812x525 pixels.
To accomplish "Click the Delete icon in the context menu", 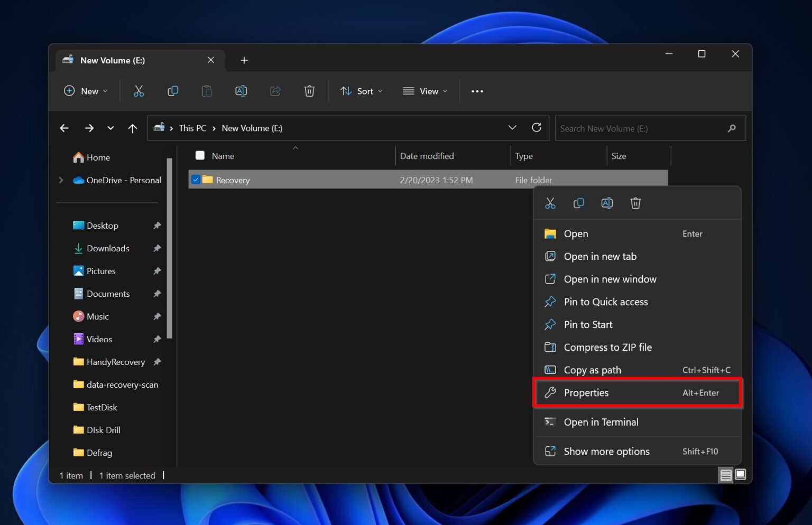I will [x=635, y=203].
